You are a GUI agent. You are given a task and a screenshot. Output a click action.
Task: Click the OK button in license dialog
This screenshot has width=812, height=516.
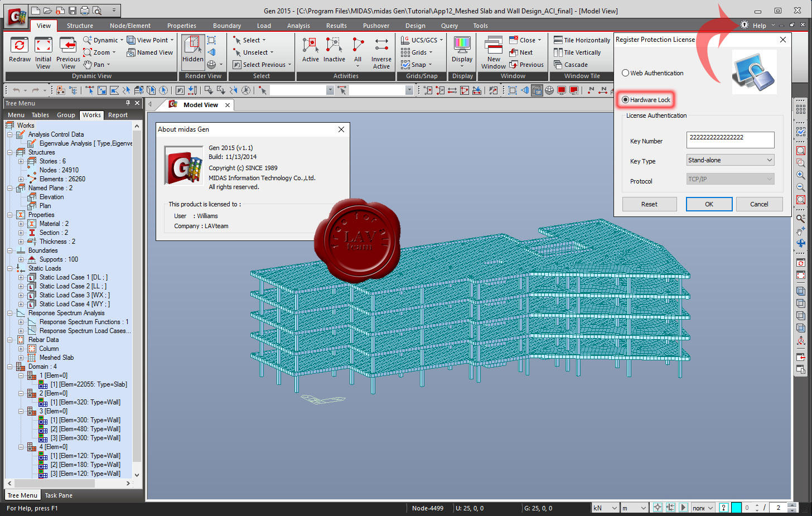coord(709,204)
